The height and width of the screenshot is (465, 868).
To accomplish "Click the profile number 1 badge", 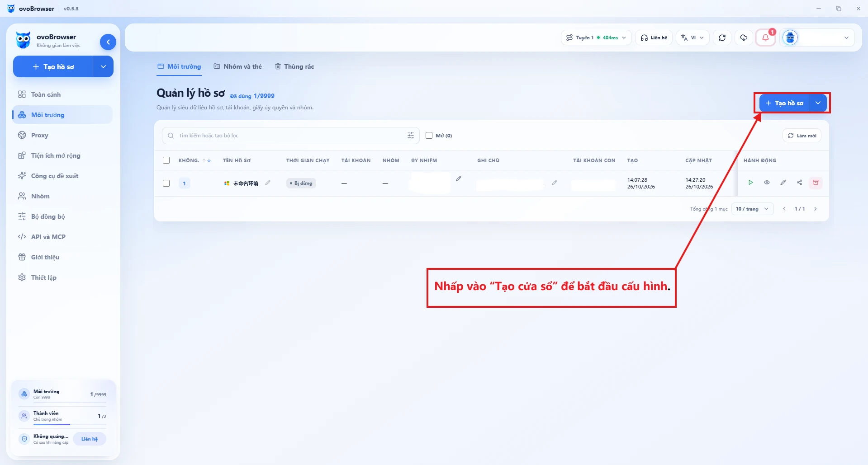I will 184,183.
